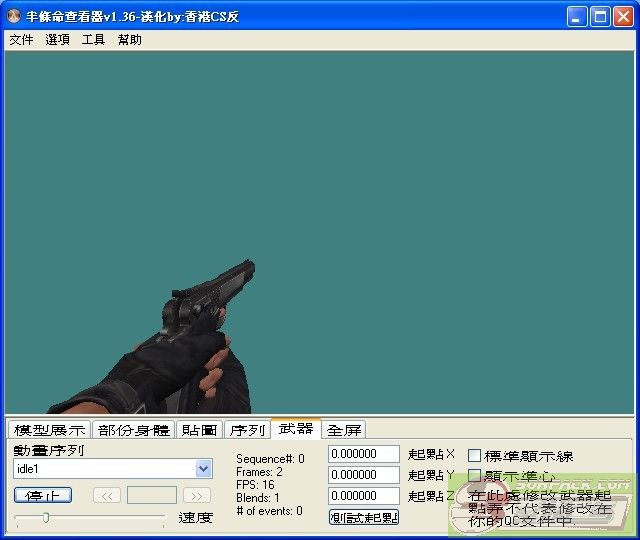Viewport: 640px width, 540px height.
Task: Click the application icon in title bar
Action: (13, 16)
